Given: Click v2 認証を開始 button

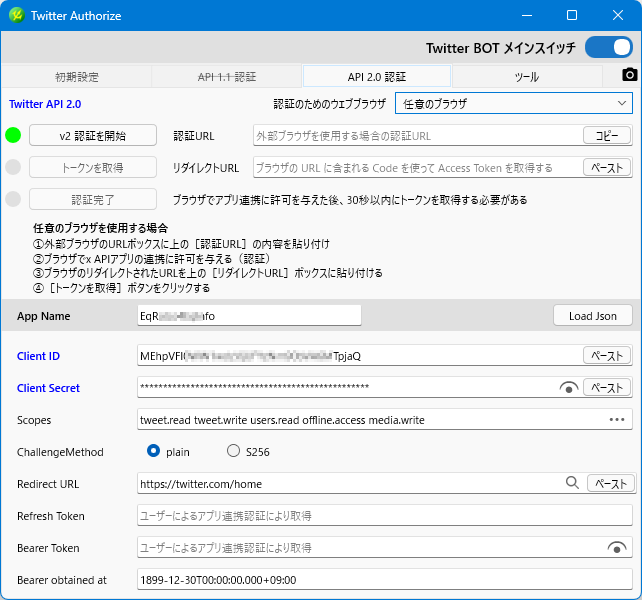Looking at the screenshot, I should [x=93, y=135].
